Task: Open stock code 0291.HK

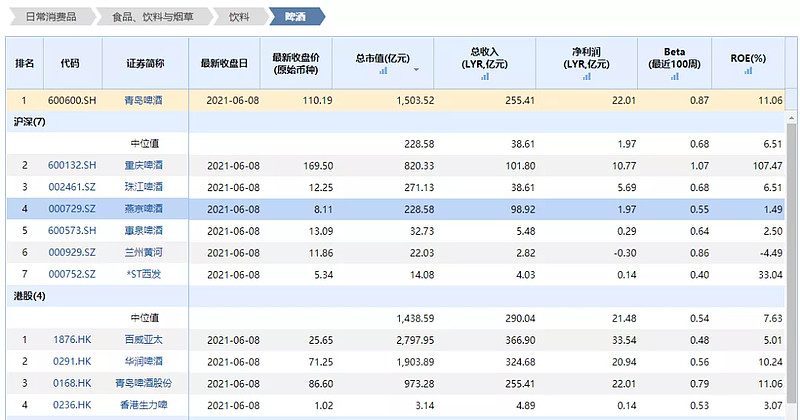Action: tap(72, 361)
